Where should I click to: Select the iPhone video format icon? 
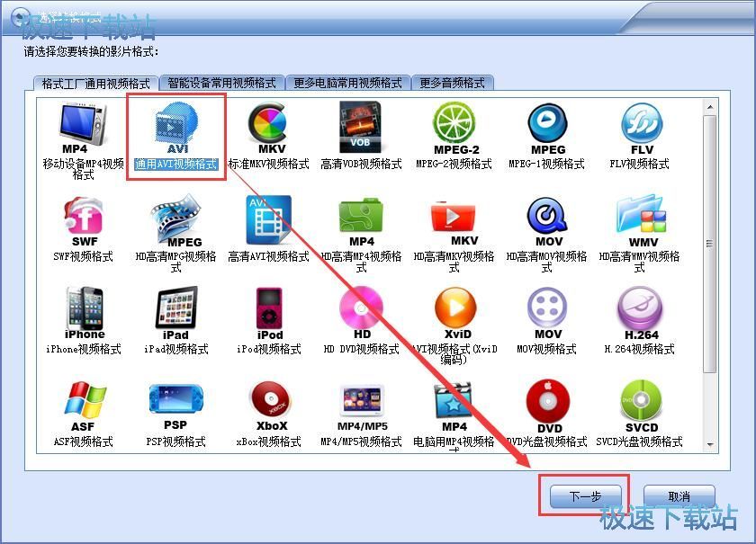coord(85,313)
